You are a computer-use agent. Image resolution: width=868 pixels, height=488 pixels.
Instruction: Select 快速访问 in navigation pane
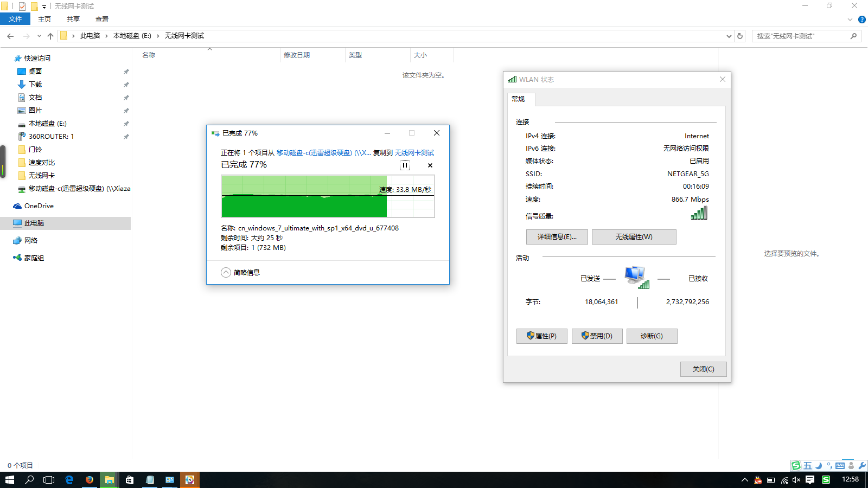37,59
